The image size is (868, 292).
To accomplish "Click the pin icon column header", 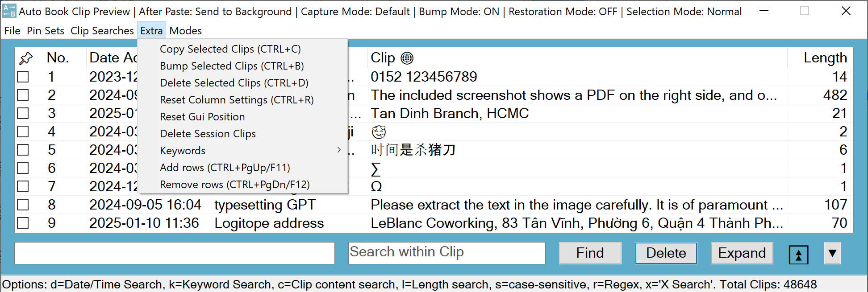I will [26, 58].
